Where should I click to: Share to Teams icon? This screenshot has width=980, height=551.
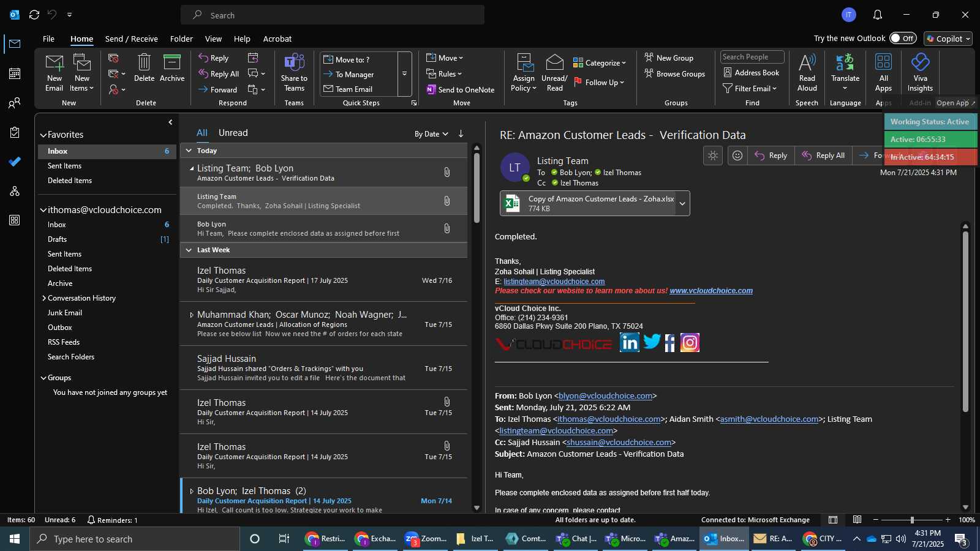(294, 72)
